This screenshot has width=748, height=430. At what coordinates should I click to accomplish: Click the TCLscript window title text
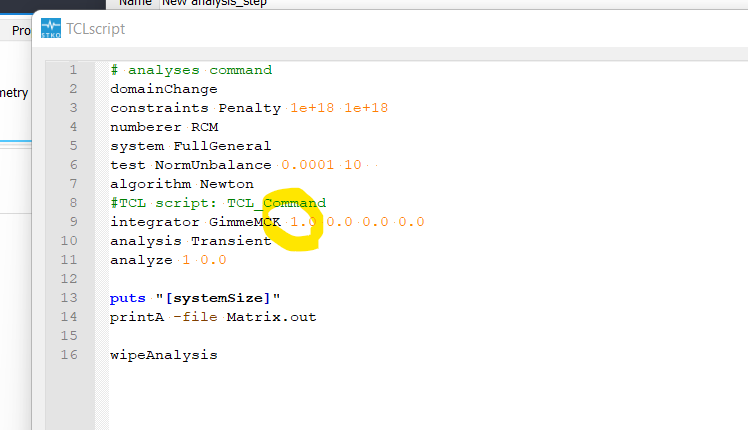point(95,29)
